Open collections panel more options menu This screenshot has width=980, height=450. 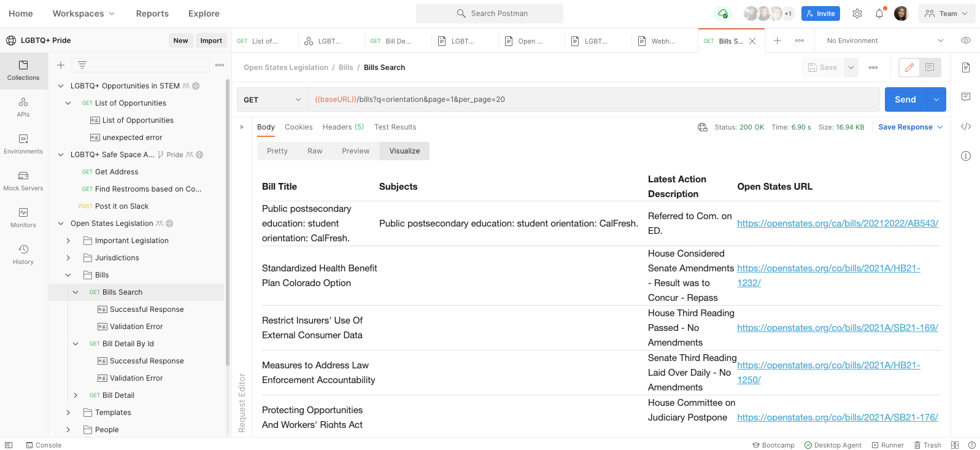click(x=220, y=65)
